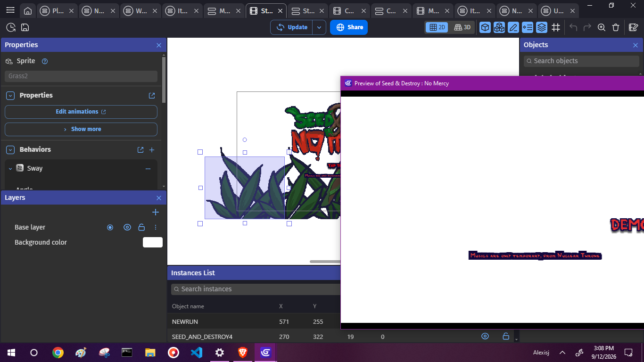Open the object groups panel icon
Viewport: 644px width, 362px height.
click(499, 27)
